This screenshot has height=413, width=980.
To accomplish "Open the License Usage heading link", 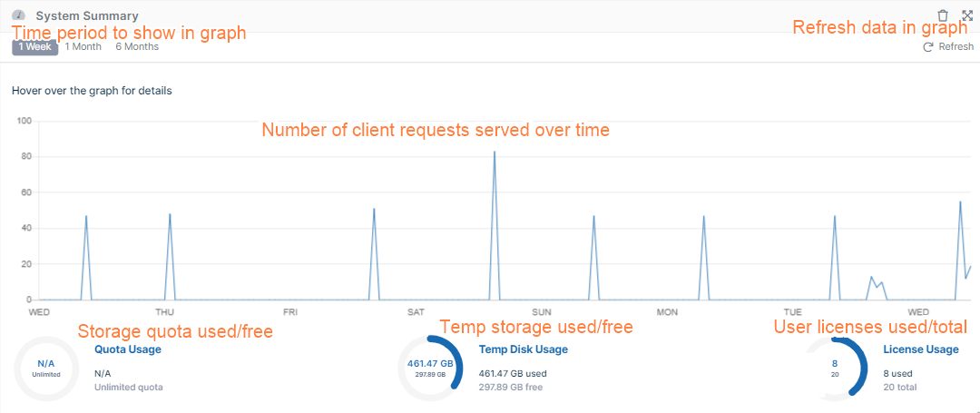I will tap(920, 349).
